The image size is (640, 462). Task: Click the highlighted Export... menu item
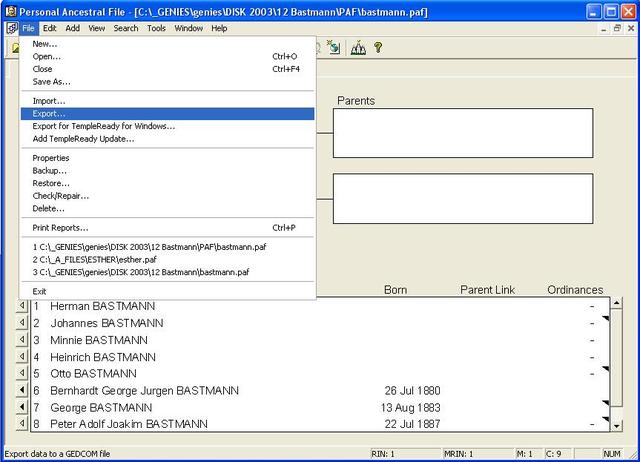(167, 113)
